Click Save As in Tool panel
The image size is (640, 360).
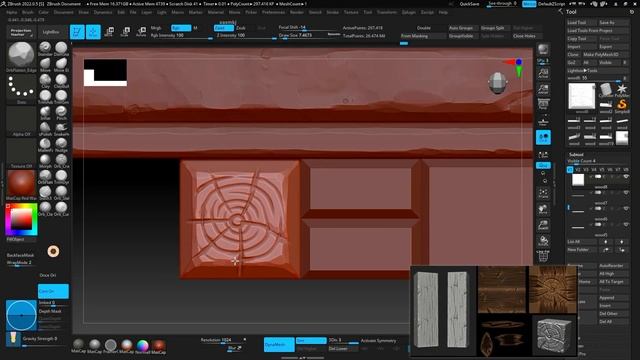click(613, 22)
